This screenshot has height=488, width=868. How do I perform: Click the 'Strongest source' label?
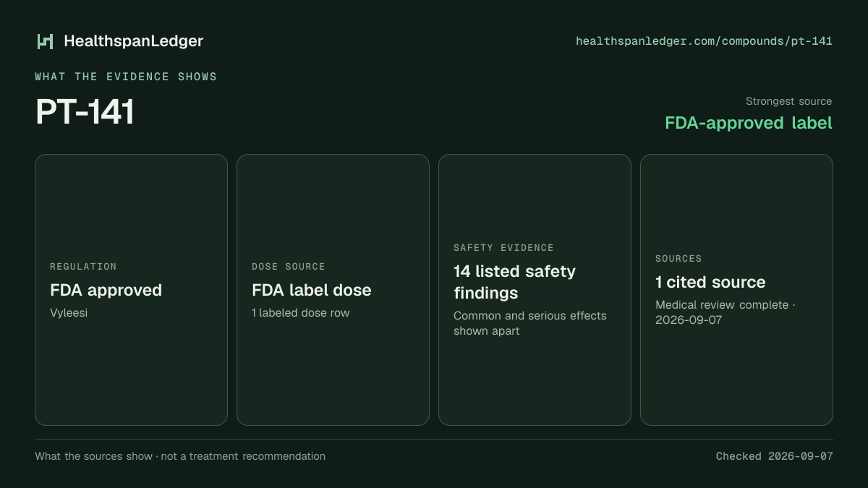pos(788,101)
